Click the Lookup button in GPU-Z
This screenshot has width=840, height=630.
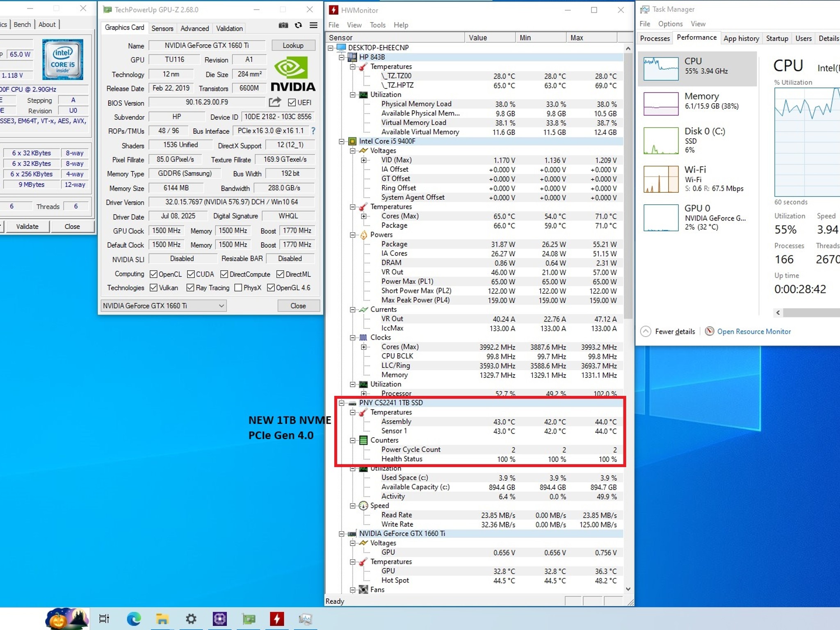[293, 46]
